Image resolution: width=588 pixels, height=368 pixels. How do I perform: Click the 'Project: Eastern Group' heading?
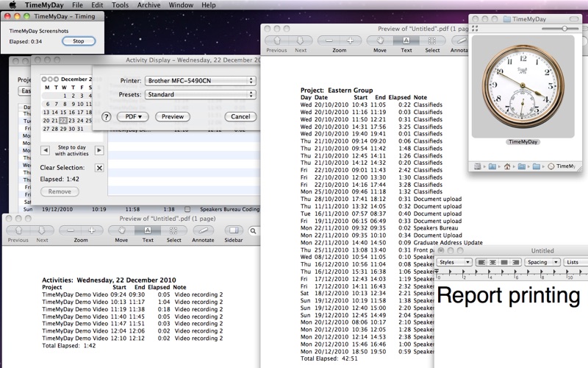tap(337, 90)
